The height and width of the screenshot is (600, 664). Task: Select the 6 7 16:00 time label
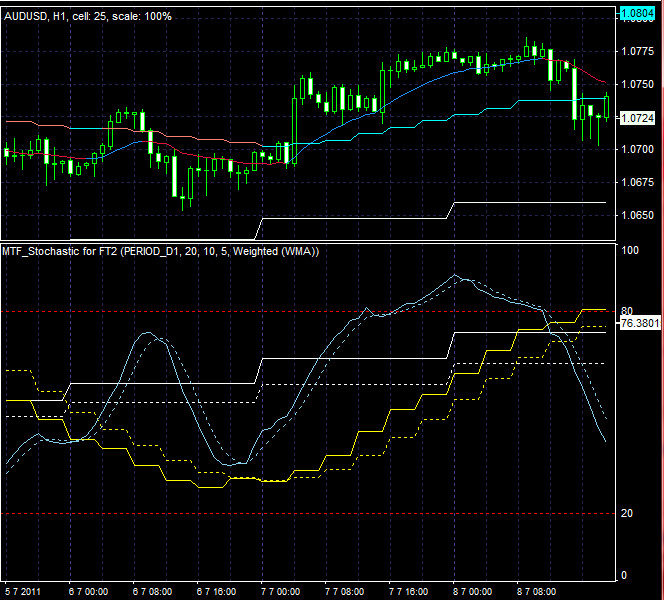[216, 592]
